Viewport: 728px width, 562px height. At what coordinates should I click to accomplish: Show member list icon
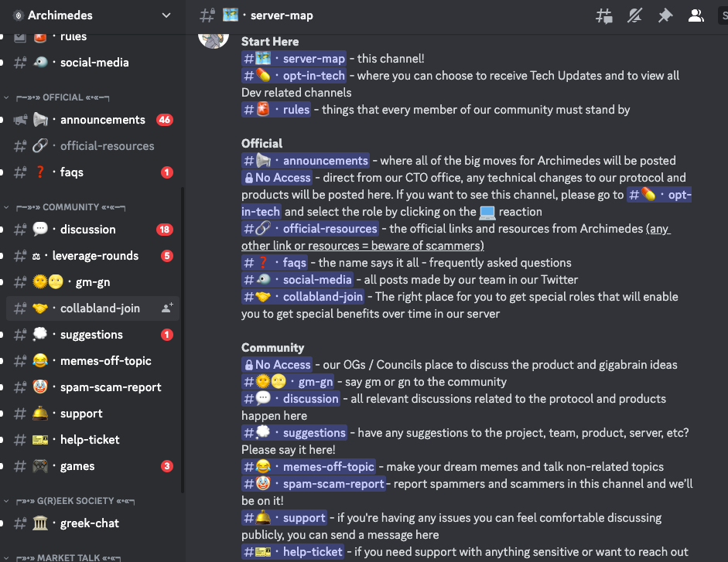(x=696, y=15)
